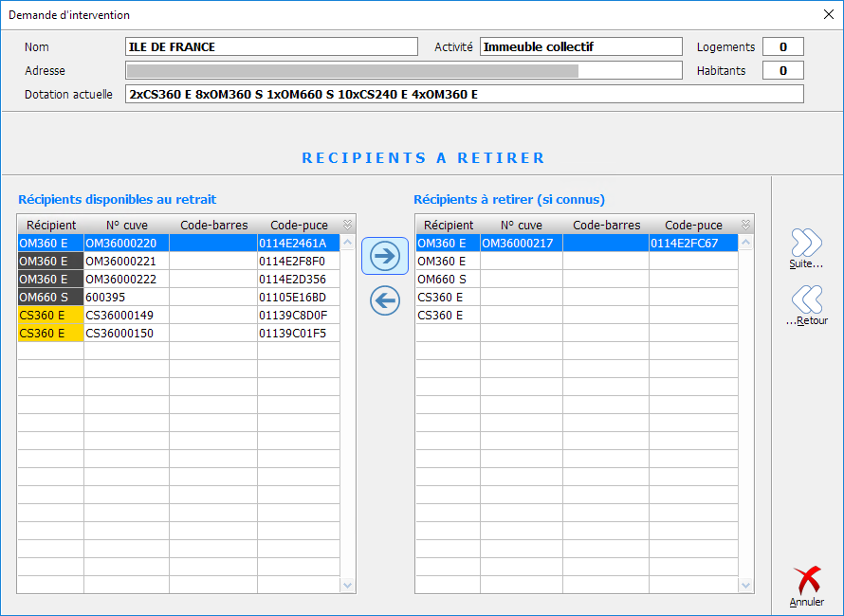Select the OM660 S row numbered 600395
The width and height of the screenshot is (844, 616).
pyautogui.click(x=126, y=298)
